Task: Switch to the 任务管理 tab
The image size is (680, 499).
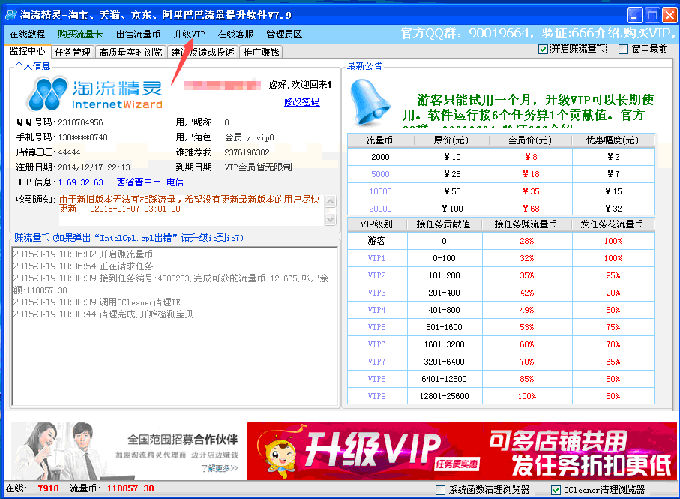Action: [73, 52]
